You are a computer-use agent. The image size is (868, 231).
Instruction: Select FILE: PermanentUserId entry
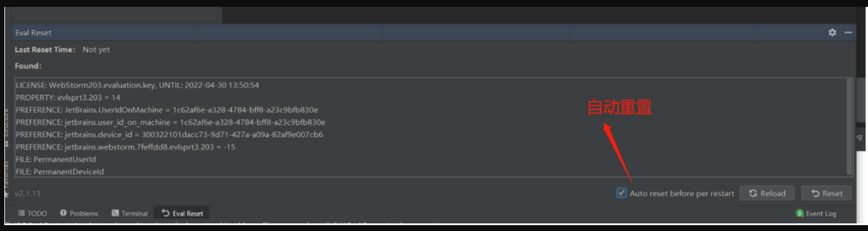pos(56,159)
